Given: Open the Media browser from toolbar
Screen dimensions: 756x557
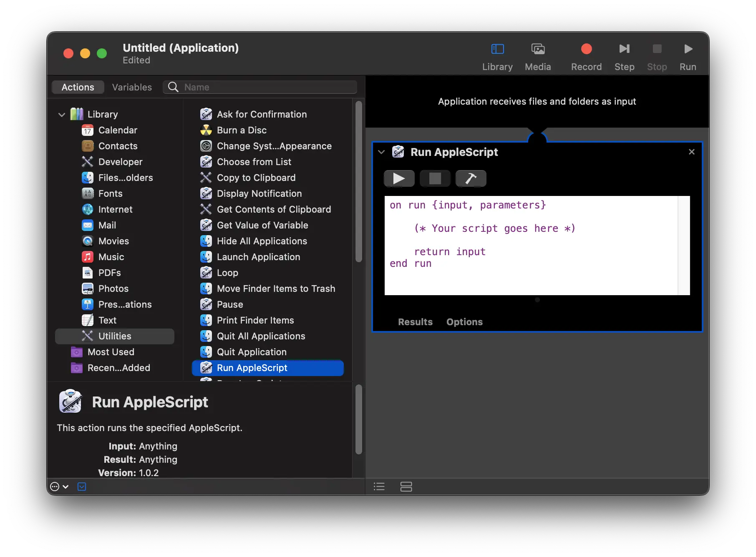Looking at the screenshot, I should pos(538,57).
